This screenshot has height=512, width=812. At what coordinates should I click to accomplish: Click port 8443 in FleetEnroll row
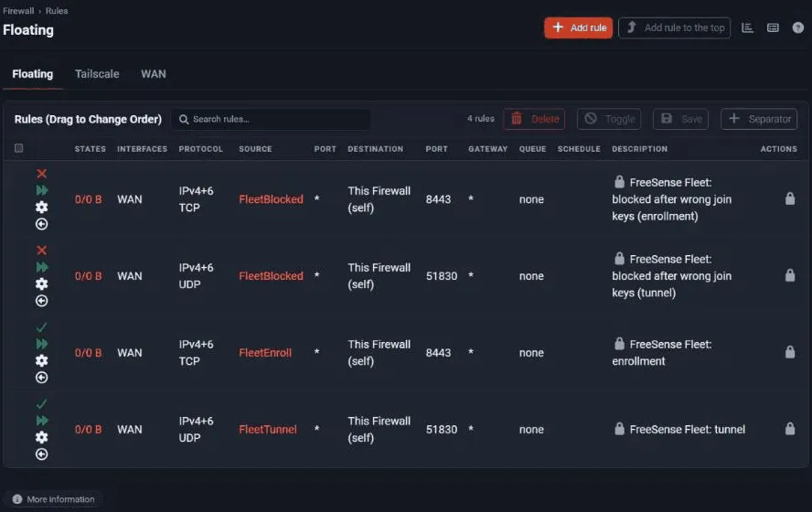[x=438, y=353]
